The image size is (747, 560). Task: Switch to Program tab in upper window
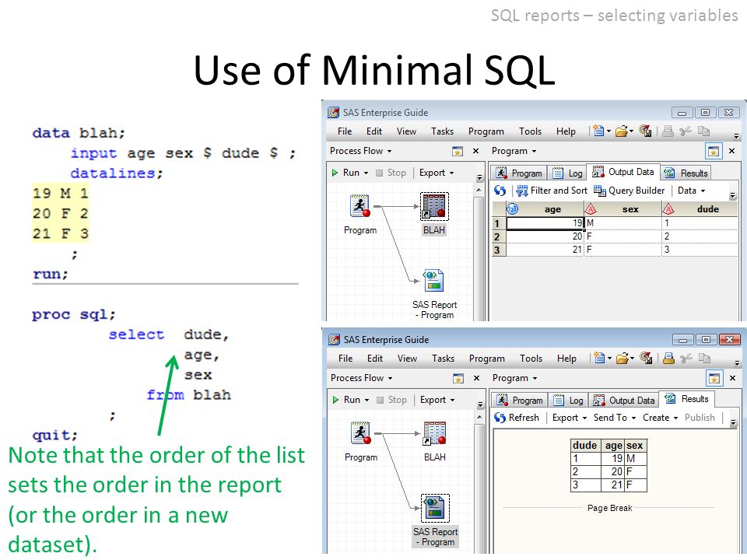[519, 173]
